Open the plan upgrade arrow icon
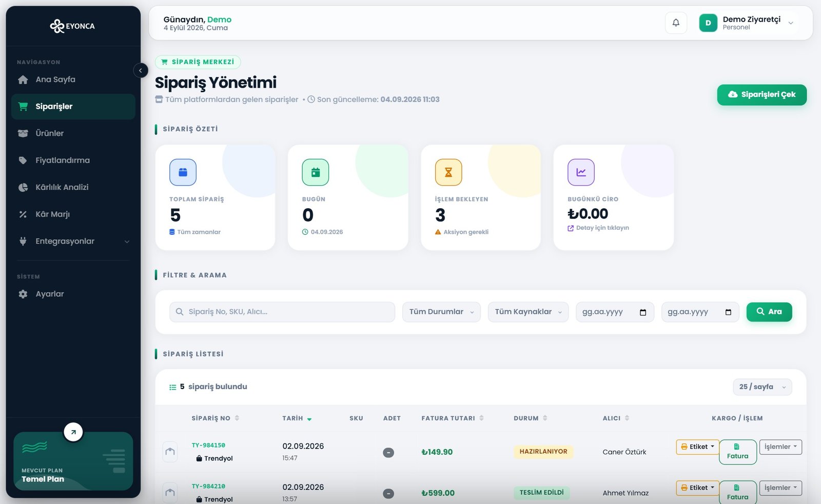The width and height of the screenshot is (821, 504). click(x=73, y=432)
